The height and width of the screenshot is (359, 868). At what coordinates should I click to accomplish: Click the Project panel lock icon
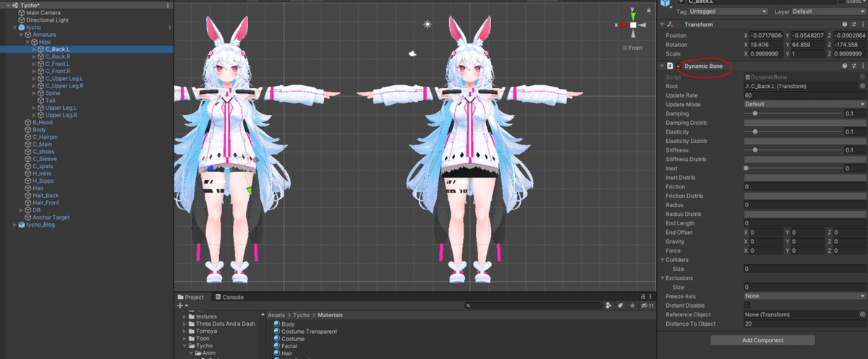(x=642, y=296)
